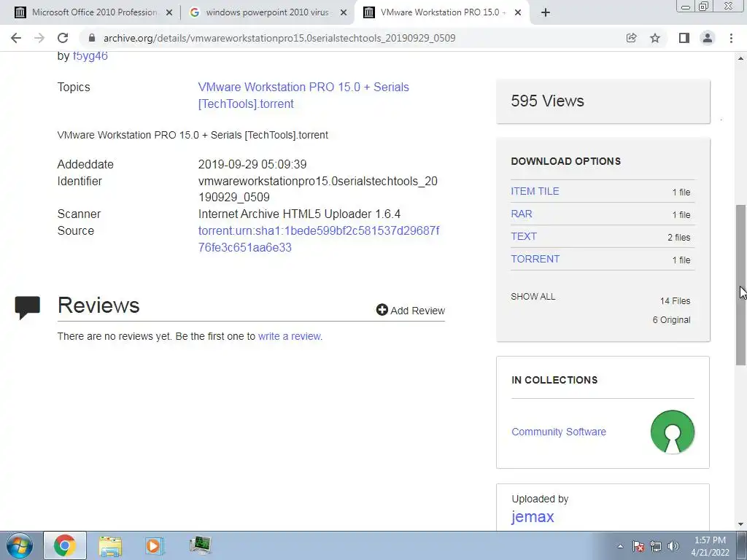The height and width of the screenshot is (560, 747).
Task: Open the Community Software collection link
Action: pos(559,432)
